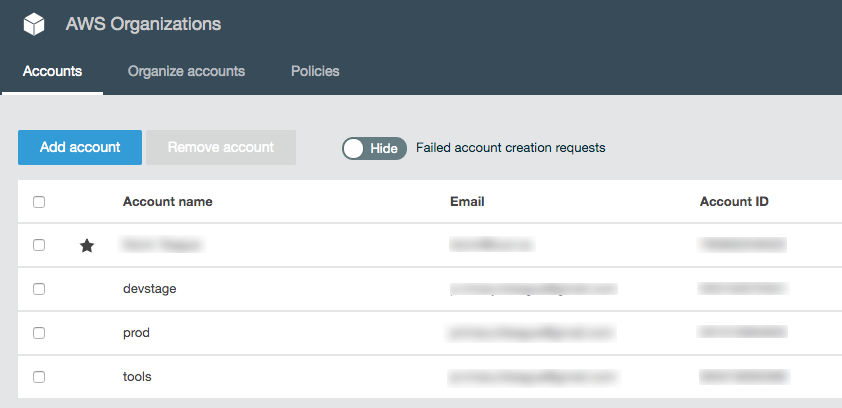
Task: Click the blurred name of starred account
Action: 162,245
